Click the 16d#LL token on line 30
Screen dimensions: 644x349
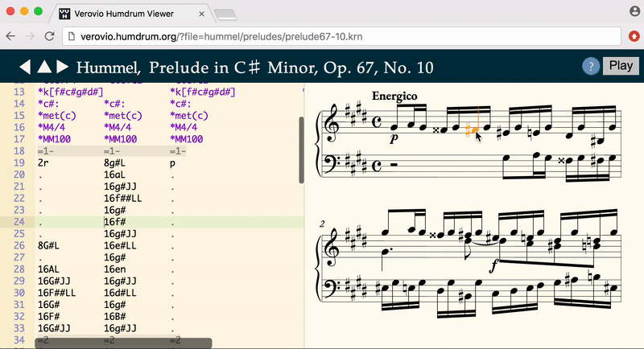click(120, 293)
